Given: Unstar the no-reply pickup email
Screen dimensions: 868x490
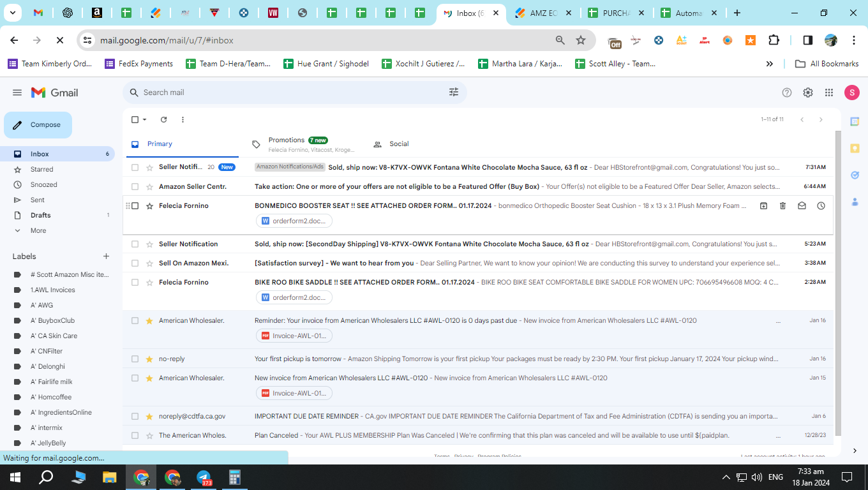Looking at the screenshot, I should [149, 359].
